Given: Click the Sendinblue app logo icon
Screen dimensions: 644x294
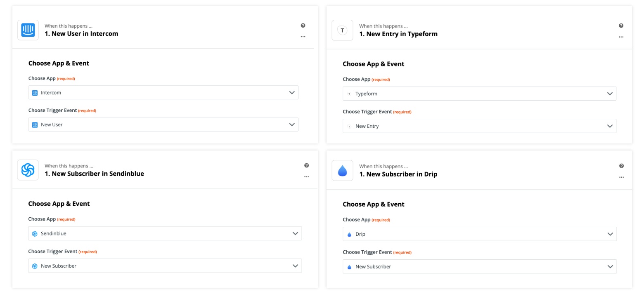Looking at the screenshot, I should point(28,170).
